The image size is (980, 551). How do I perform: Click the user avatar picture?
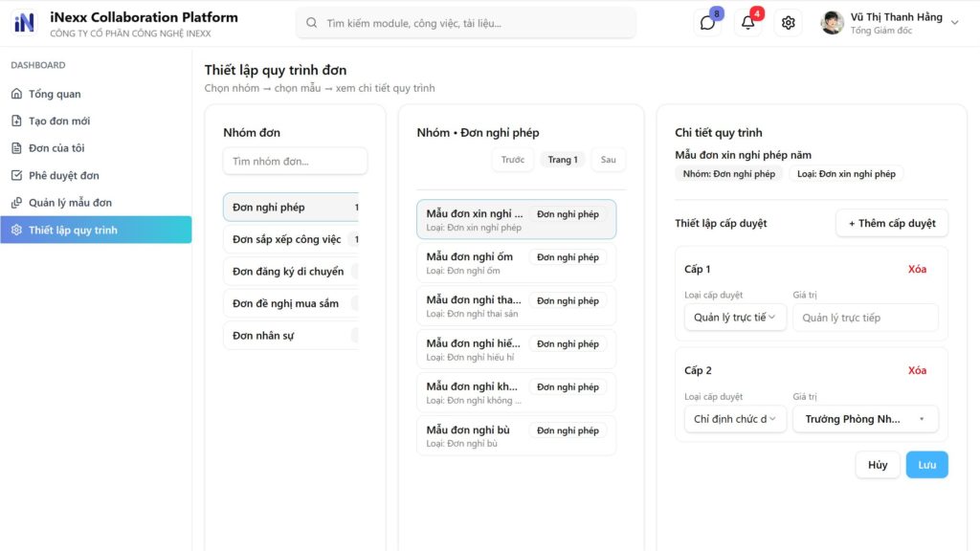(x=832, y=23)
